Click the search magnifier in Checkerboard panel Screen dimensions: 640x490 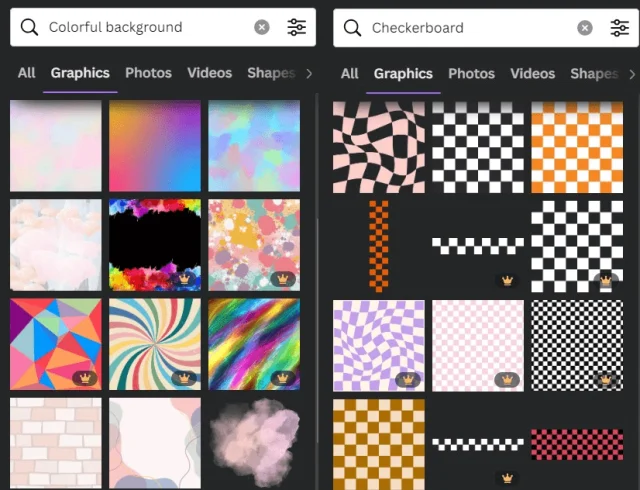tap(352, 28)
